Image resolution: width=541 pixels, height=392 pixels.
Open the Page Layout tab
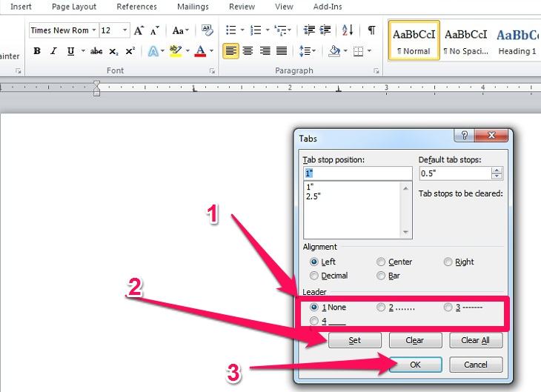point(74,7)
